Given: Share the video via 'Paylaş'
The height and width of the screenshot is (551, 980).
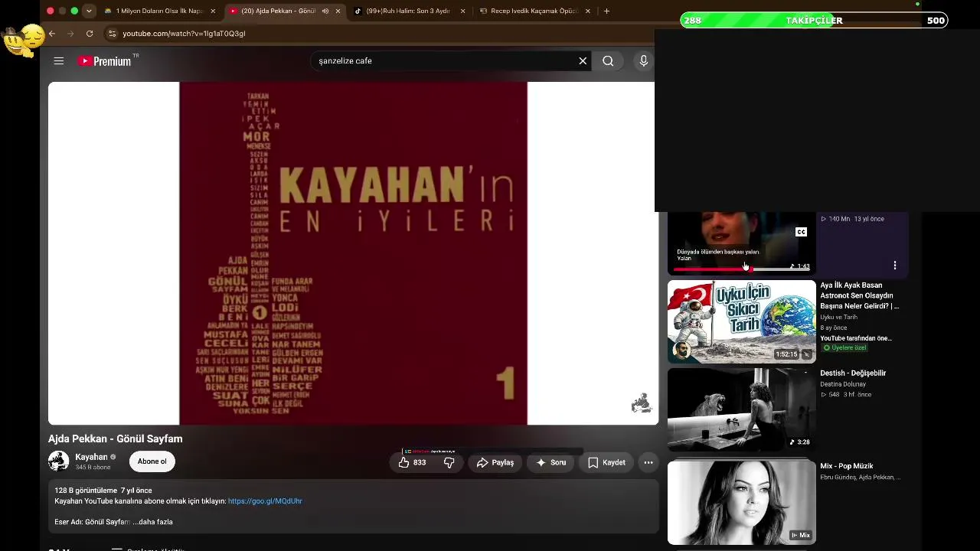Looking at the screenshot, I should point(495,462).
